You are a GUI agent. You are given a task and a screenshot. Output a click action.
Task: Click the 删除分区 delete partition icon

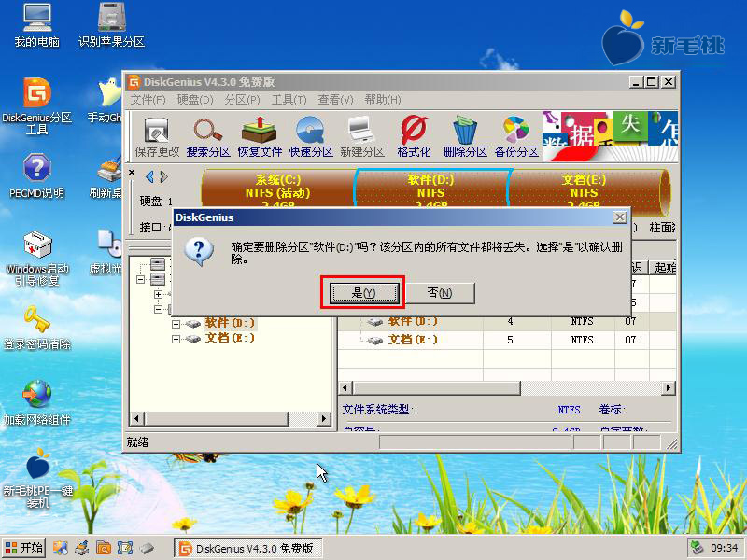465,136
